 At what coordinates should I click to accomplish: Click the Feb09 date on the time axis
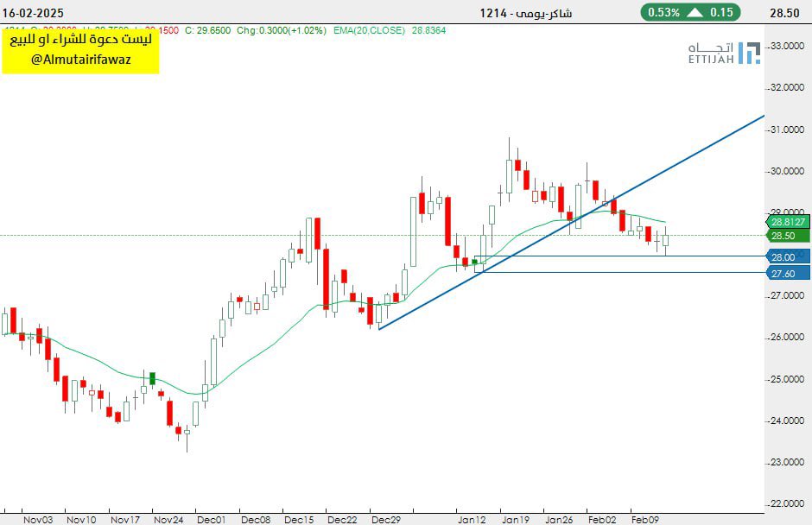644,519
